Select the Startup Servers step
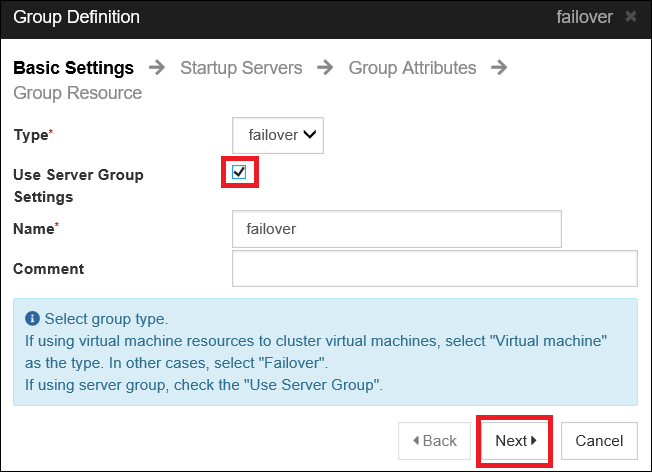Viewport: 652px width, 472px height. (241, 68)
